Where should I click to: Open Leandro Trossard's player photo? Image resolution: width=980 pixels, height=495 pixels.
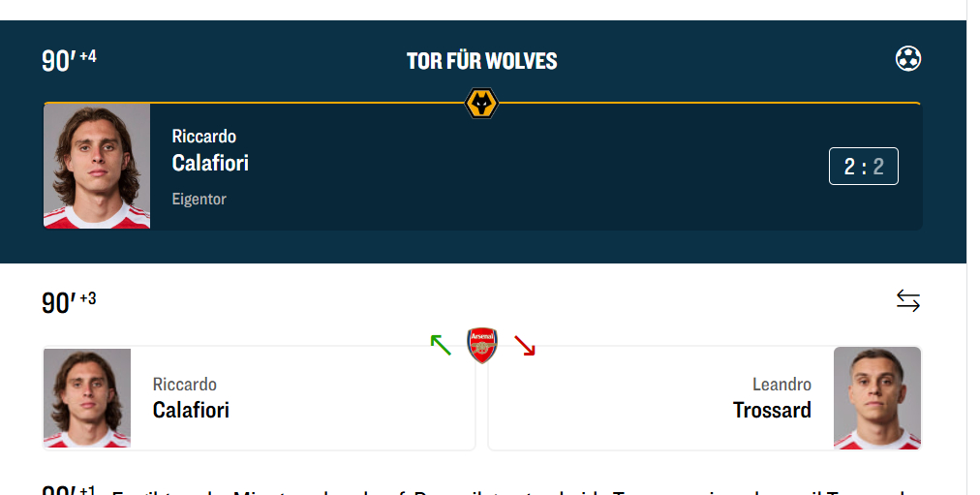point(876,397)
